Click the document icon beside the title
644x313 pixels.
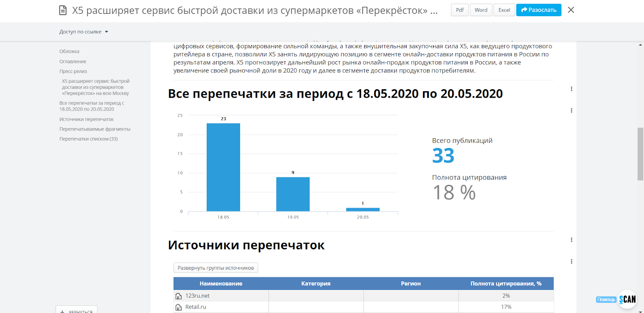tap(63, 10)
